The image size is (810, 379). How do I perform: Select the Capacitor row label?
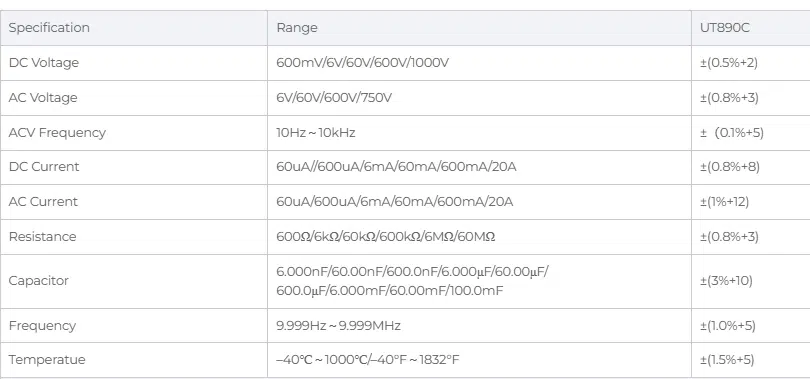pyautogui.click(x=39, y=281)
